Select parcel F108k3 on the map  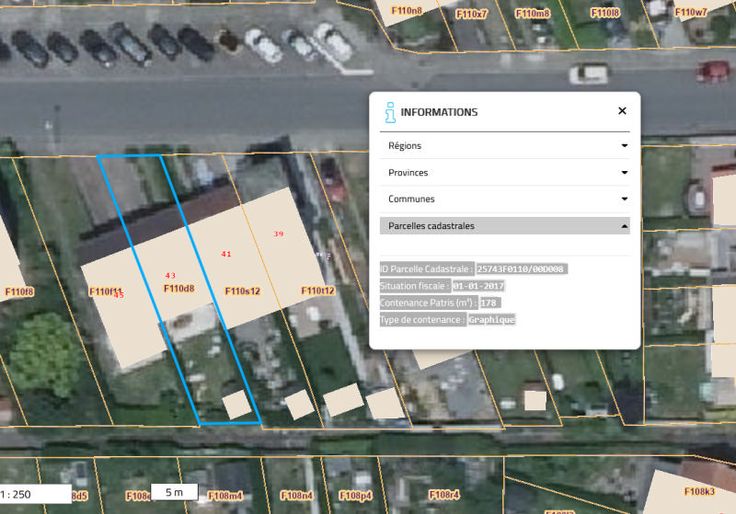(699, 491)
